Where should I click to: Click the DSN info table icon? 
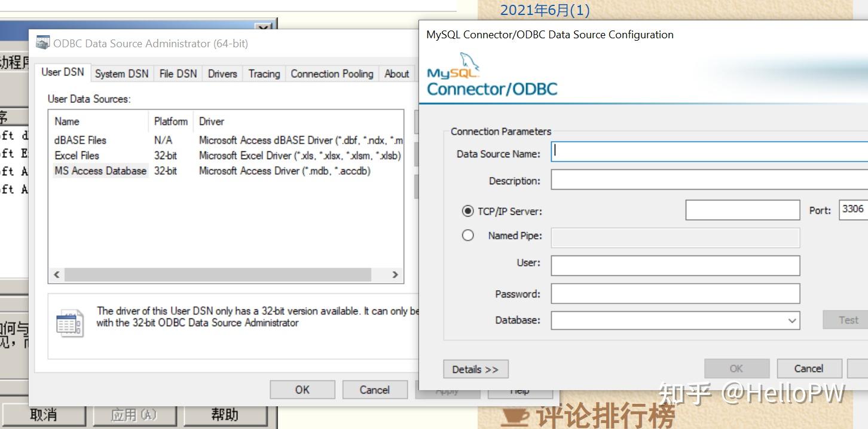click(69, 324)
